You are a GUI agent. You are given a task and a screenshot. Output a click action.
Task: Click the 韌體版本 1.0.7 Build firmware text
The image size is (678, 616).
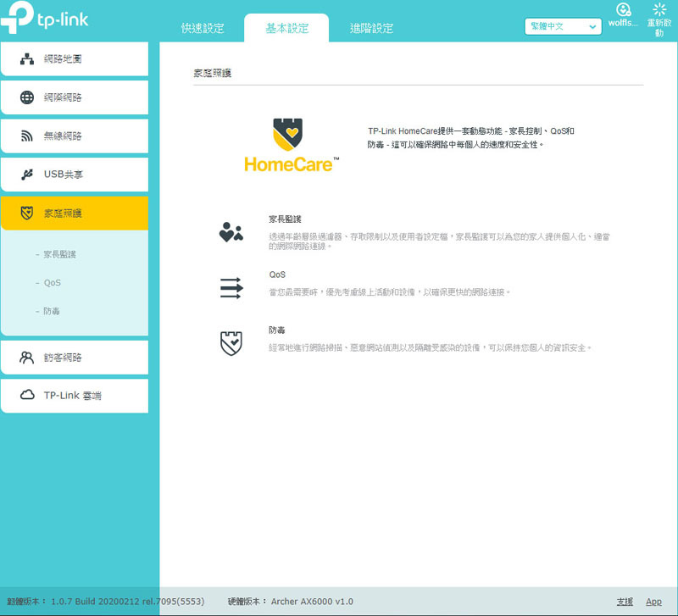coord(105,602)
